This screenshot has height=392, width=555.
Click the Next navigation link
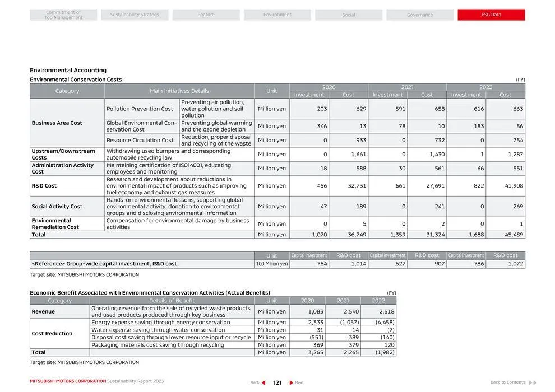click(x=298, y=382)
